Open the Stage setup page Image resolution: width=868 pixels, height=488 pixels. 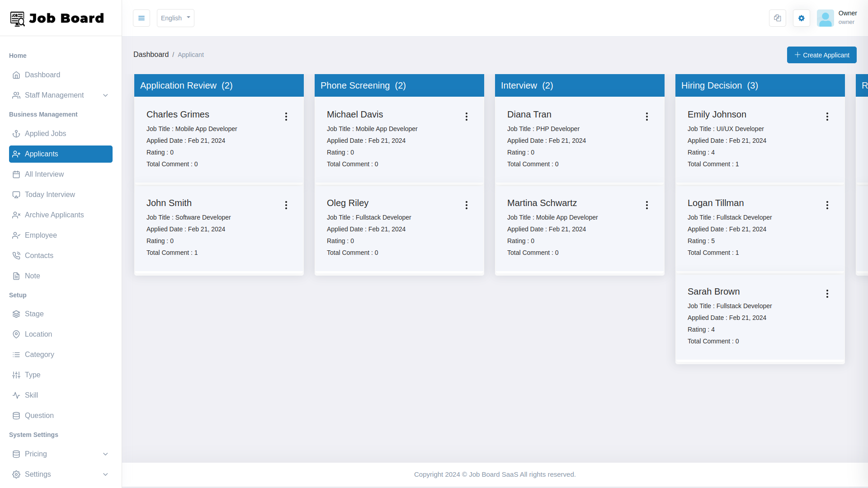click(34, 314)
